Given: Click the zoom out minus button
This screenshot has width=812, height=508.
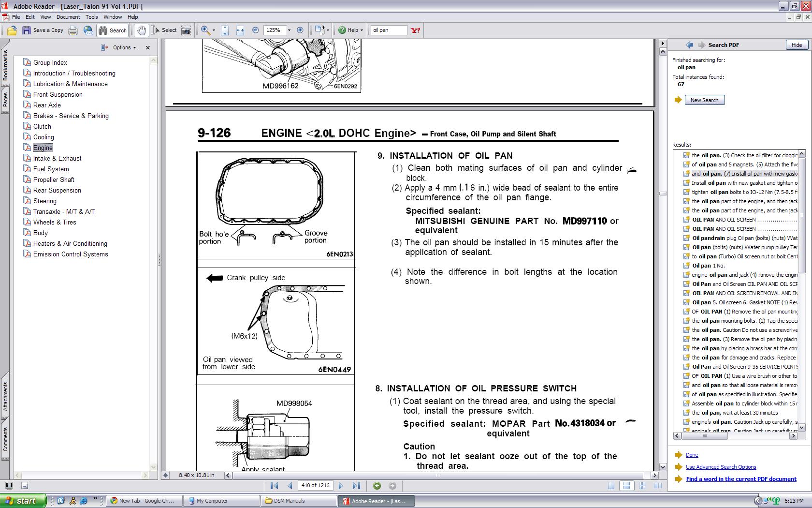Looking at the screenshot, I should click(x=256, y=30).
